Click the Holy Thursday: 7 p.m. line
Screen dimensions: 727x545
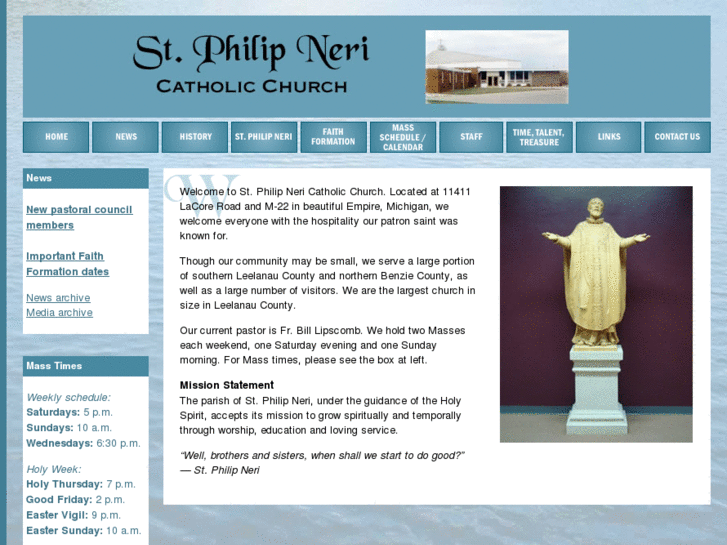81,484
